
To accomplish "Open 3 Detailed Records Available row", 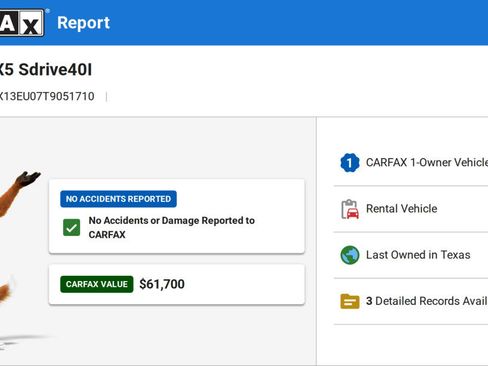I will tap(411, 301).
